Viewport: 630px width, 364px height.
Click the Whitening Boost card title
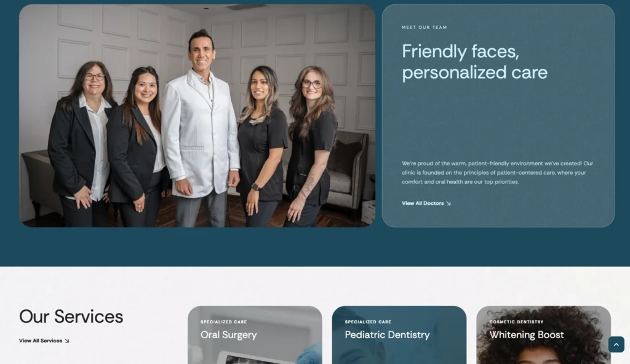pyautogui.click(x=527, y=334)
